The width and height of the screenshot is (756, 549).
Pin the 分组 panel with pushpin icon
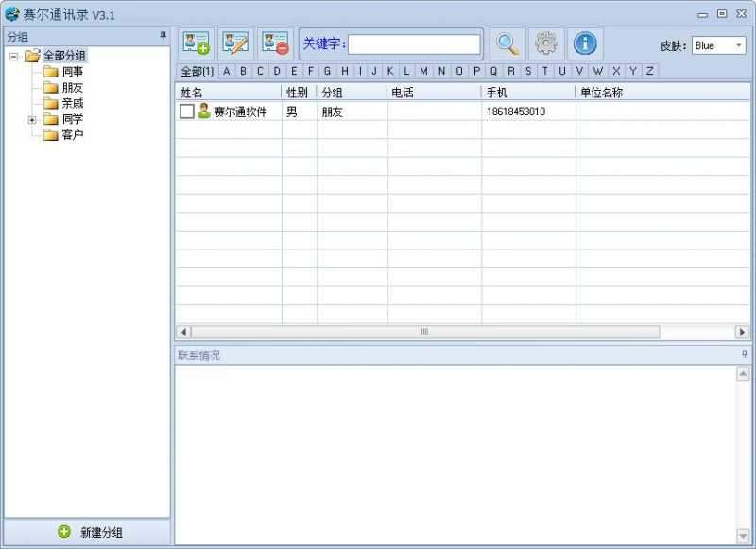click(x=163, y=36)
